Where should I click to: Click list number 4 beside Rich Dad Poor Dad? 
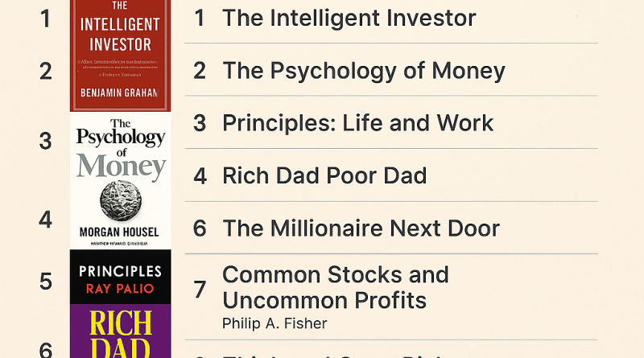[200, 175]
